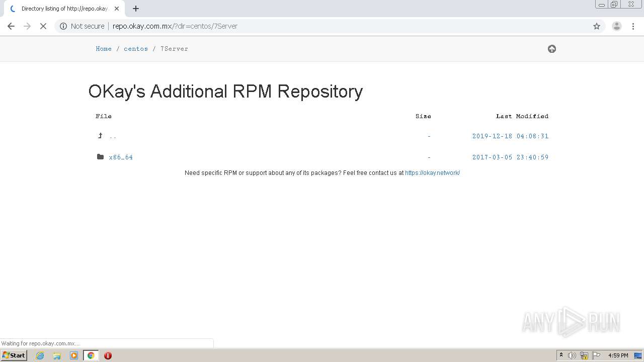
Task: Open the x86_64 folder link
Action: [121, 157]
